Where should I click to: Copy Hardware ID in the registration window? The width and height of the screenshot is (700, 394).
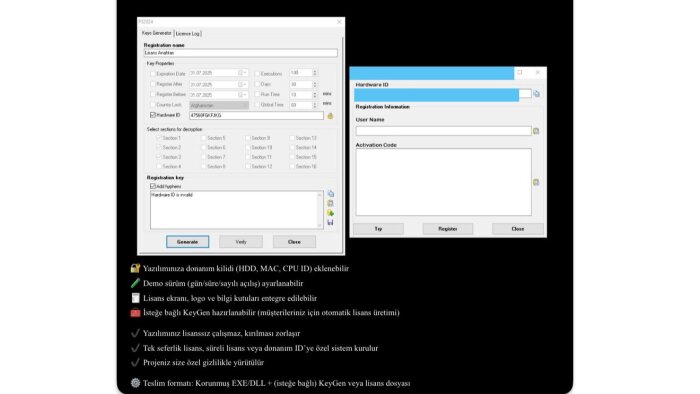[x=537, y=94]
